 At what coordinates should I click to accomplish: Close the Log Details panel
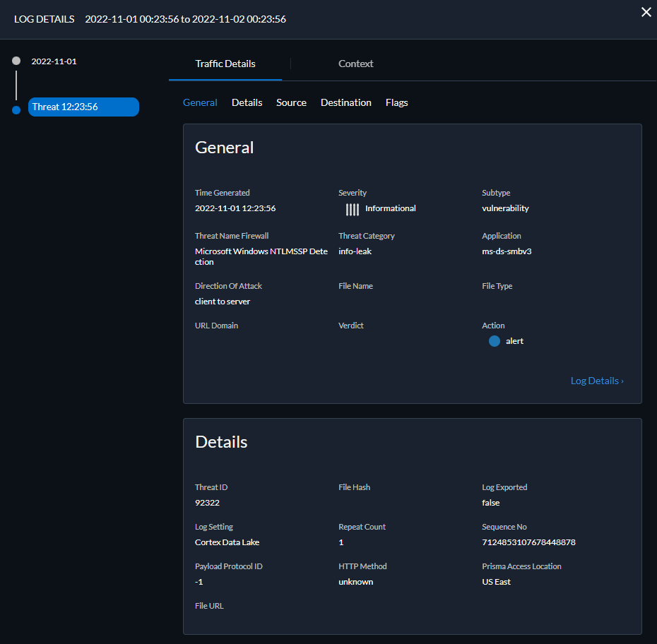tap(646, 12)
